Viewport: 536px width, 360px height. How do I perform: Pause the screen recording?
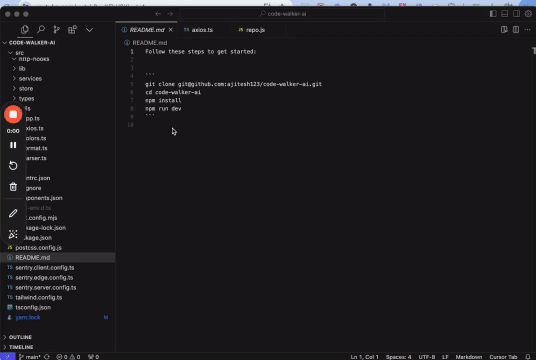pyautogui.click(x=13, y=145)
